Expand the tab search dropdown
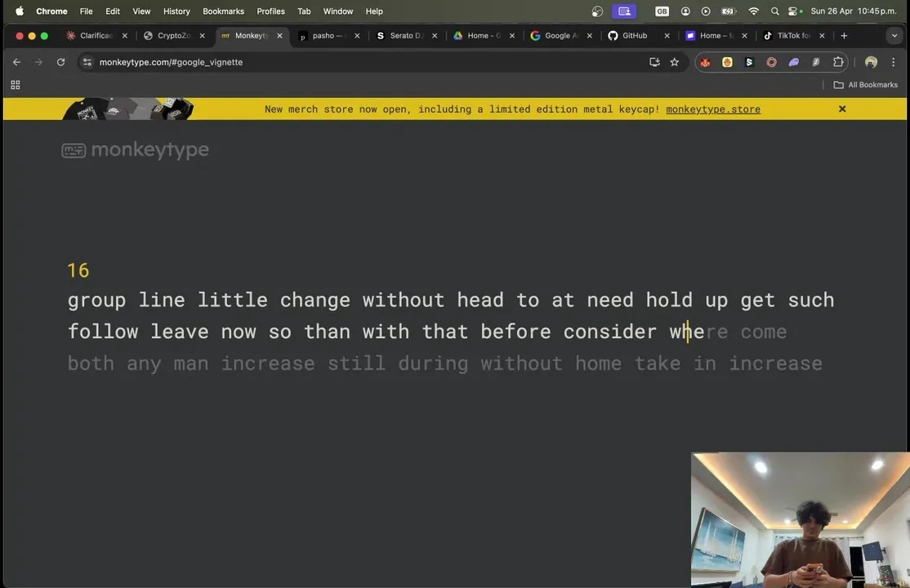 [x=894, y=35]
